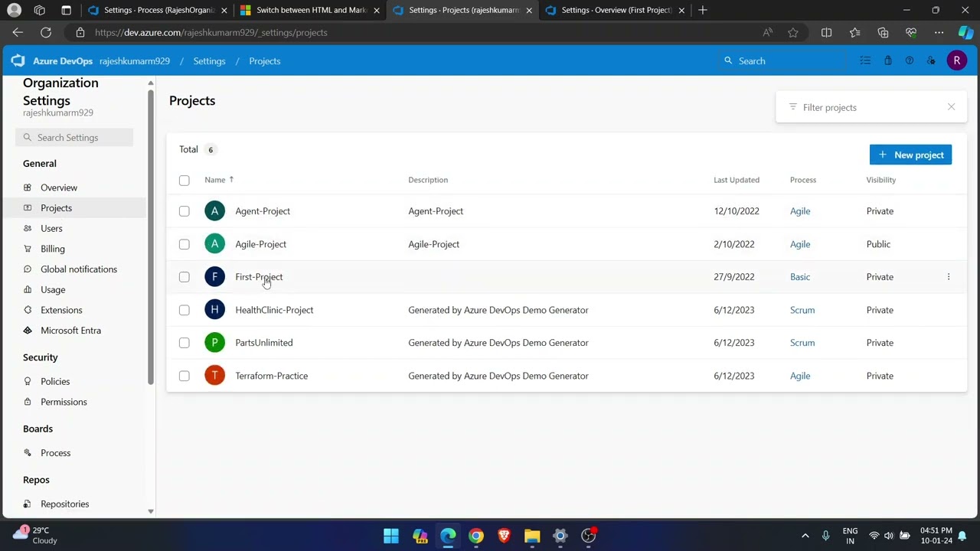
Task: Open the work items list icon in header
Action: 865,60
